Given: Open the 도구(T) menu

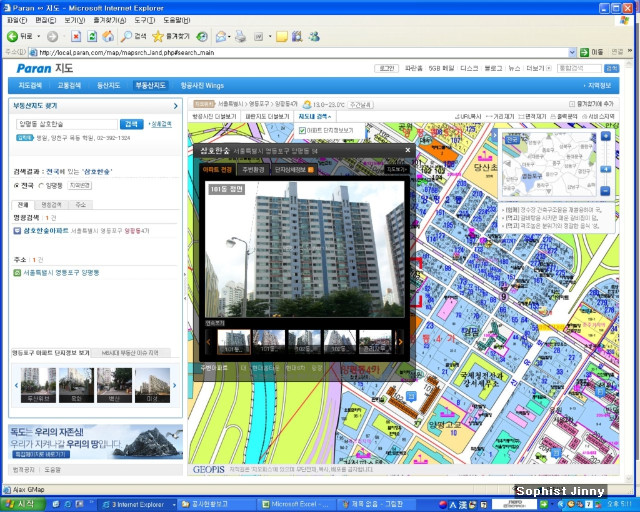Looking at the screenshot, I should 144,20.
